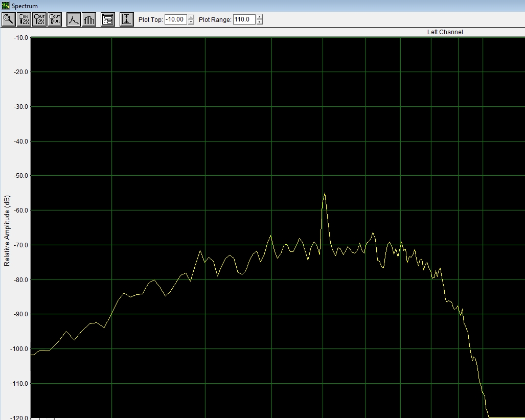Increase Plot Top with up arrow
Image resolution: width=525 pixels, height=420 pixels.
pyautogui.click(x=191, y=17)
